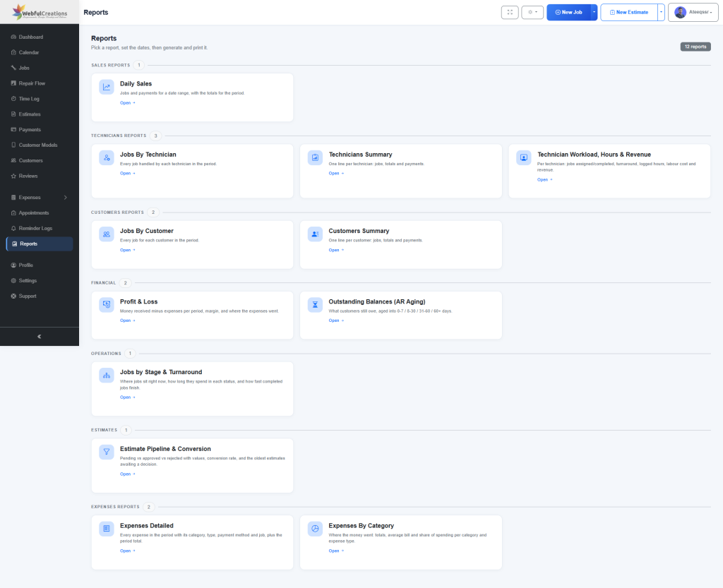Click the Expenses By Category pie icon
This screenshot has height=588, width=723.
(315, 529)
